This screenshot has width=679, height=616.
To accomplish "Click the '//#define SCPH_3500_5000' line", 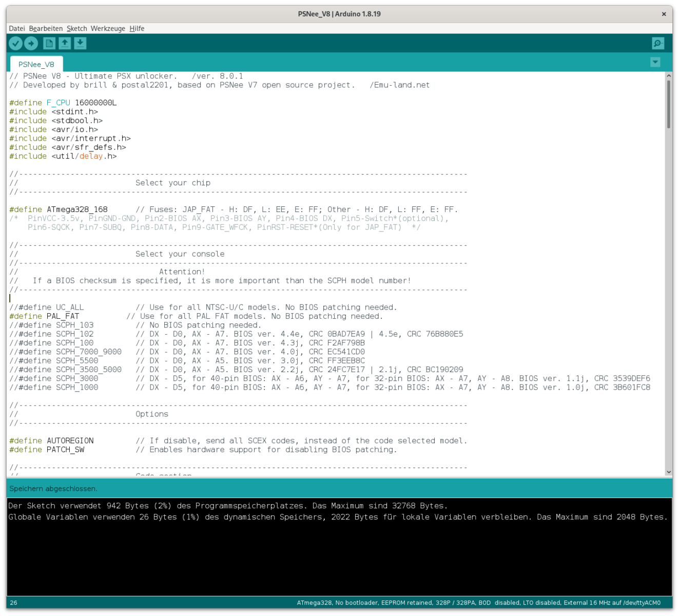I will 236,370.
